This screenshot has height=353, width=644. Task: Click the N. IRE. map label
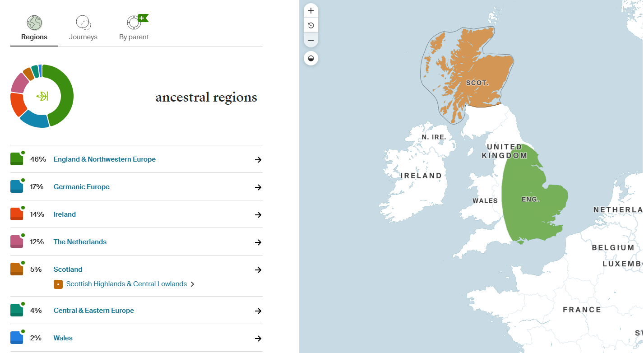pyautogui.click(x=434, y=137)
